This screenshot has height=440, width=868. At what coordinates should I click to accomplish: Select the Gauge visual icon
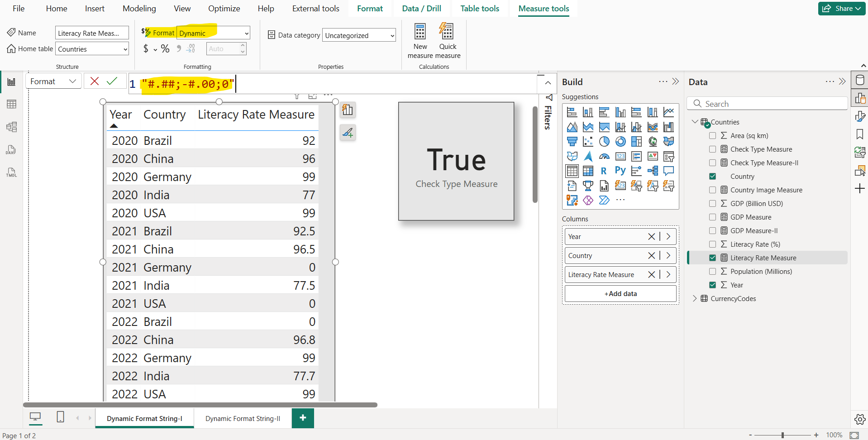pyautogui.click(x=604, y=156)
